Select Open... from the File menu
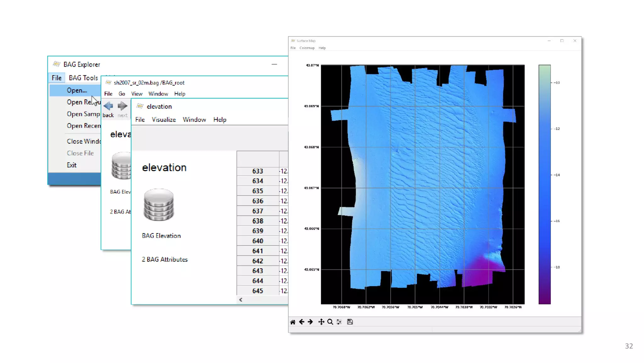This screenshot has height=363, width=644. point(77,91)
